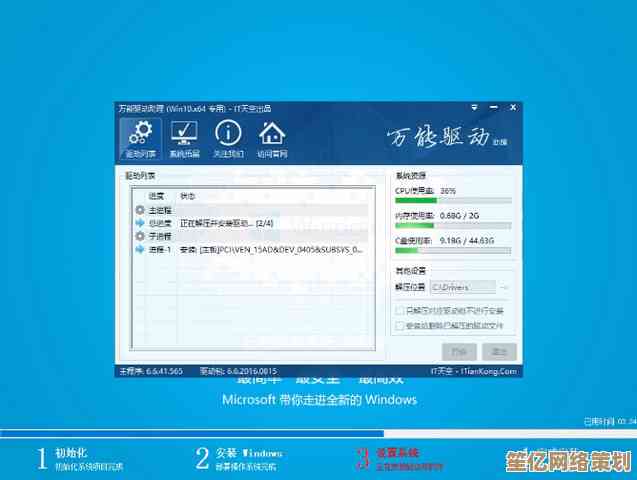
Task: Select the 子进程 gear status icon
Action: [x=139, y=237]
